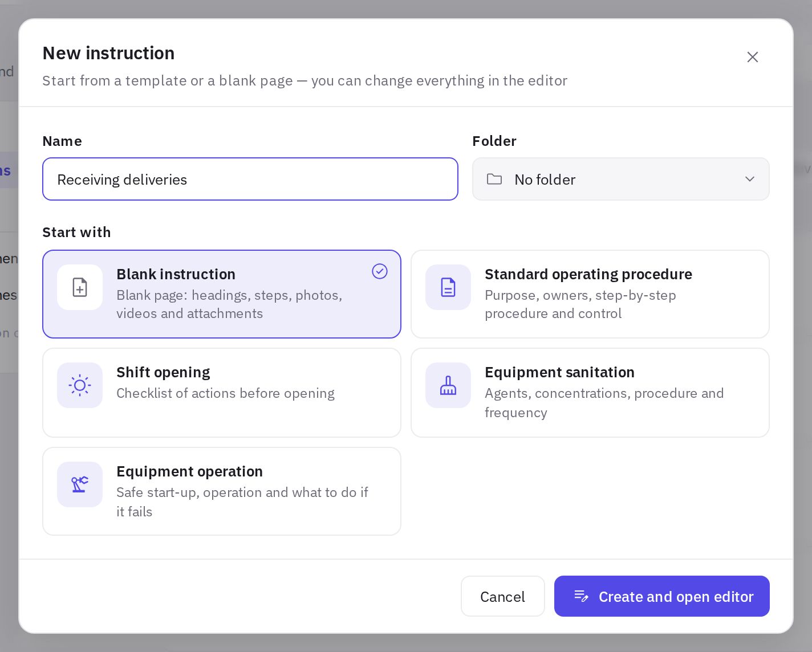Viewport: 812px width, 652px height.
Task: Click the Purpose, owners description text
Action: pyautogui.click(x=580, y=304)
